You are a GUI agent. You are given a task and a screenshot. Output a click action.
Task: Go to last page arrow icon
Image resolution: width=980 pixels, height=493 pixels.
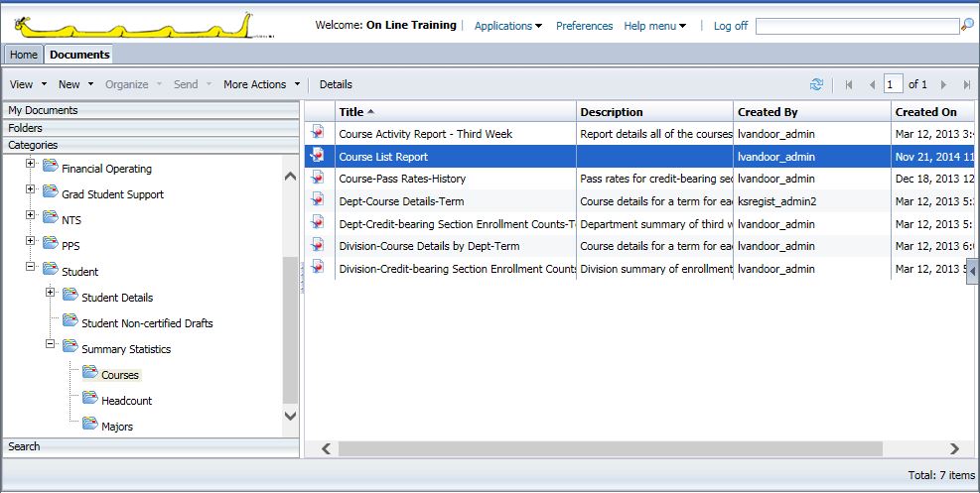(967, 85)
